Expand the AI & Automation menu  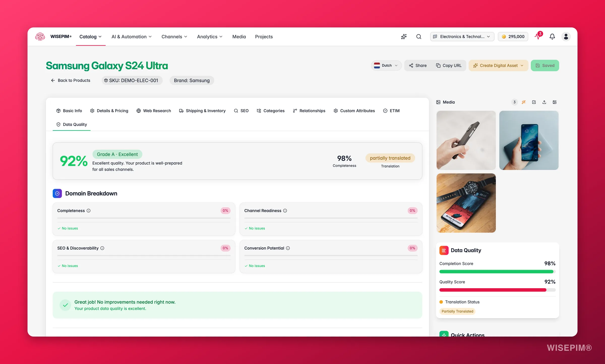click(132, 37)
